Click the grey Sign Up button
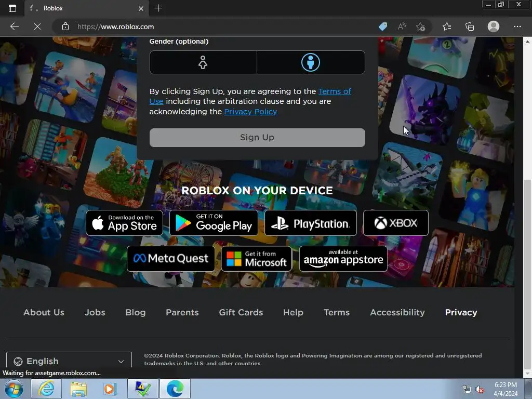Screen dimensions: 532x399 (257, 137)
